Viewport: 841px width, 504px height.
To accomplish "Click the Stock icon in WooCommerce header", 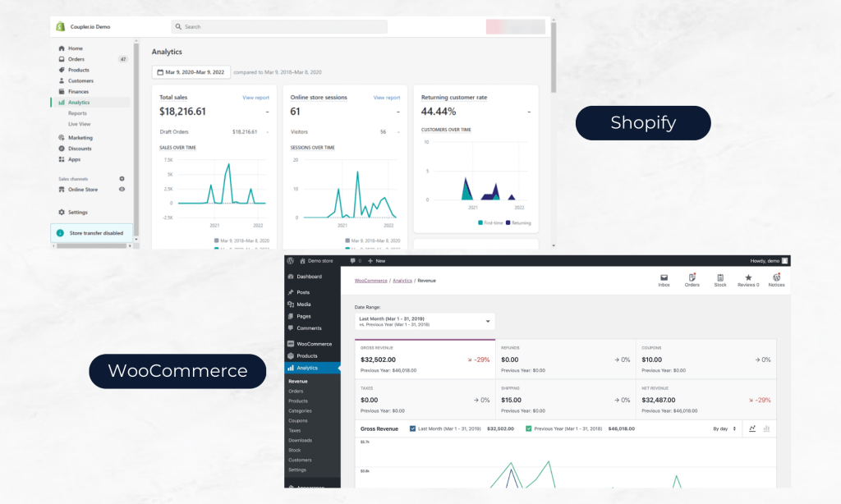I will point(719,277).
